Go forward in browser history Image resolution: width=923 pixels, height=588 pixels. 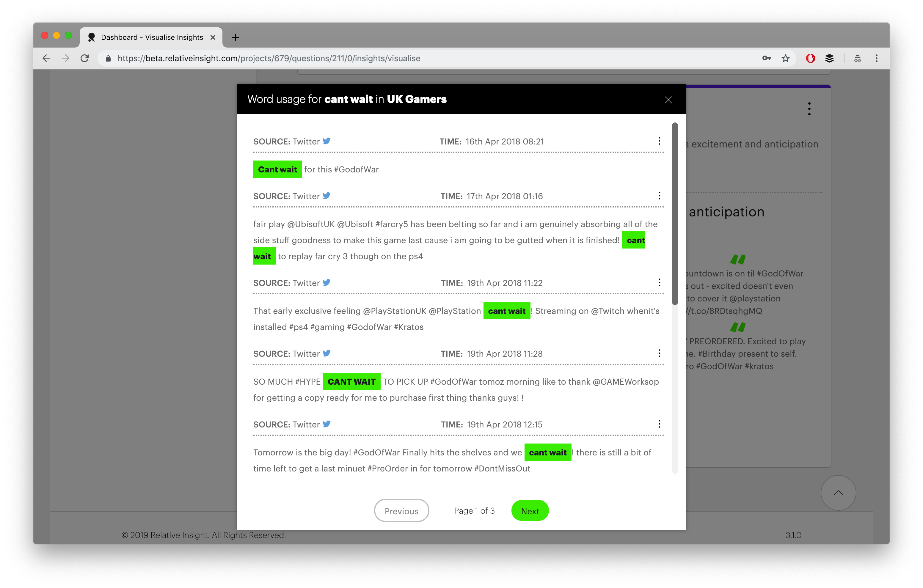coord(65,58)
